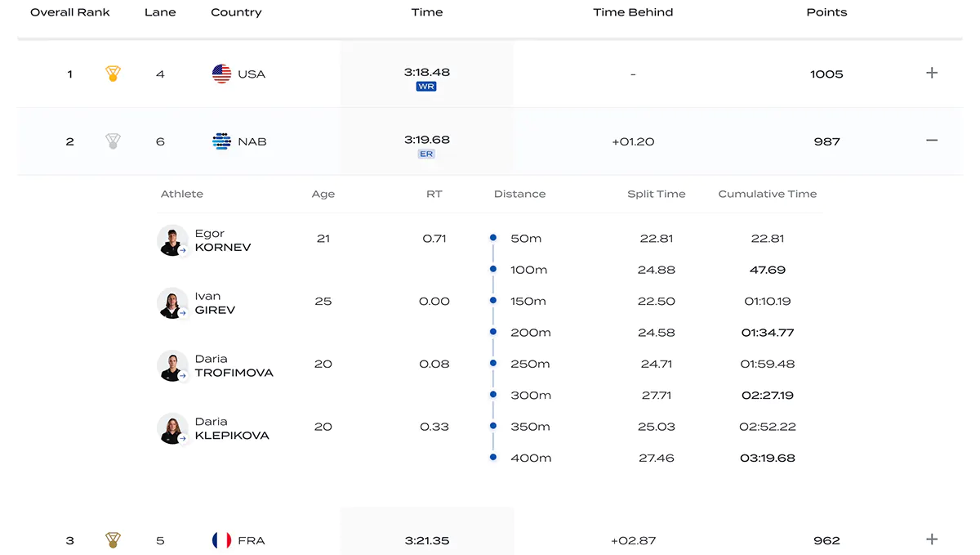Viewport: 980px width, 555px height.
Task: Click the gold medal icon for rank 1
Action: tap(113, 74)
